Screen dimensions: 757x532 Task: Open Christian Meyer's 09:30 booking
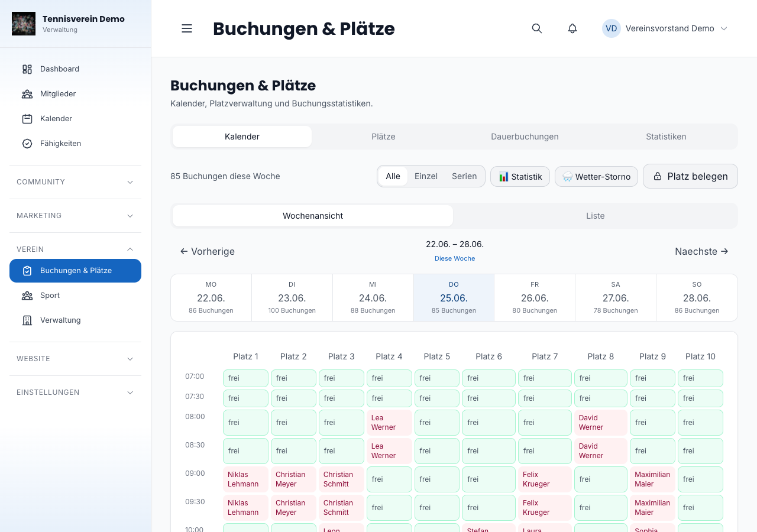tap(293, 508)
